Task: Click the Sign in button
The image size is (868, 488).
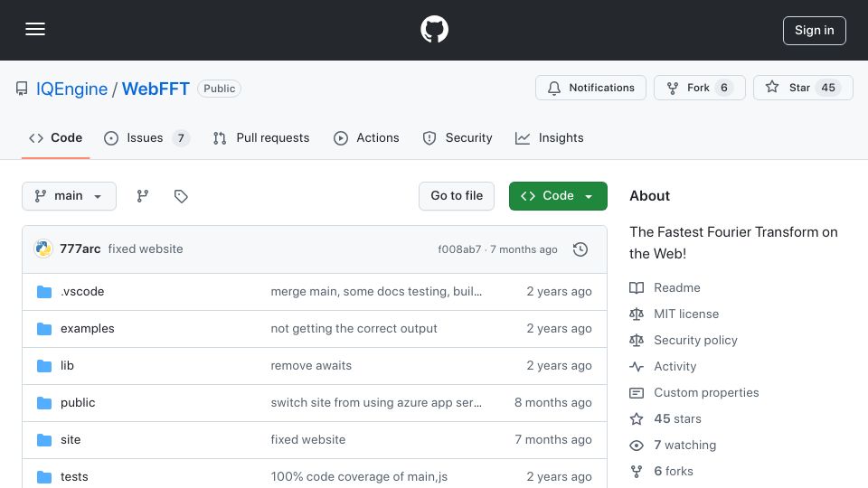Action: (x=815, y=31)
